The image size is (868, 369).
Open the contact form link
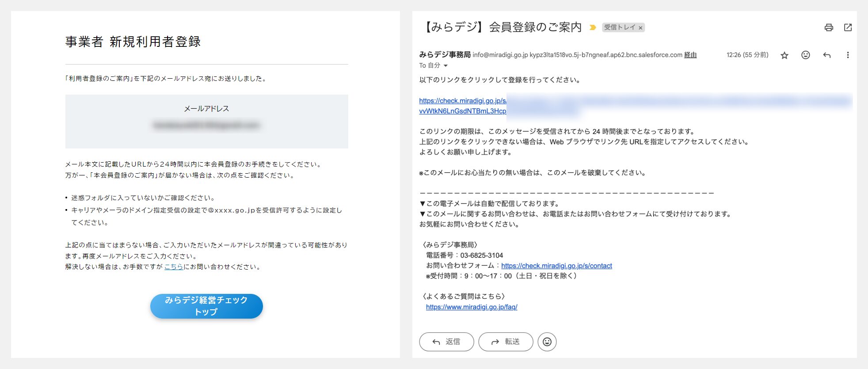[x=556, y=266]
